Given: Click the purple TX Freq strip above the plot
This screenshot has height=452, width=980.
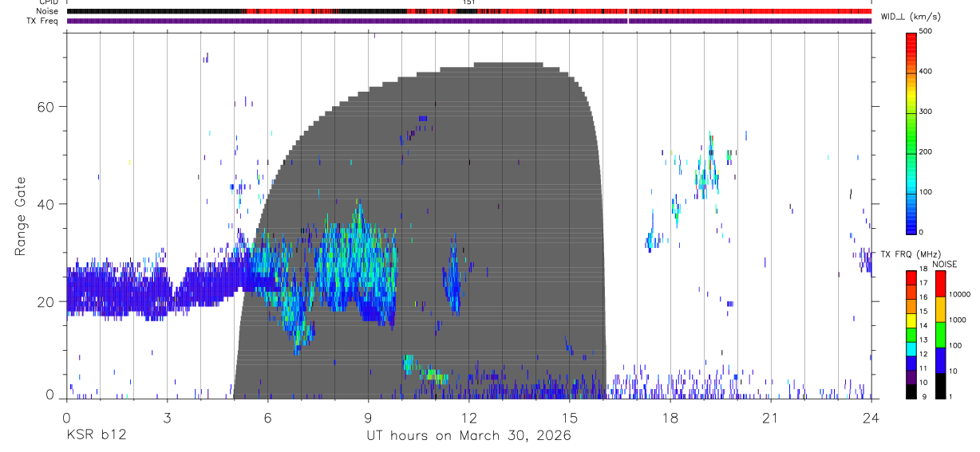Looking at the screenshot, I should tap(469, 21).
